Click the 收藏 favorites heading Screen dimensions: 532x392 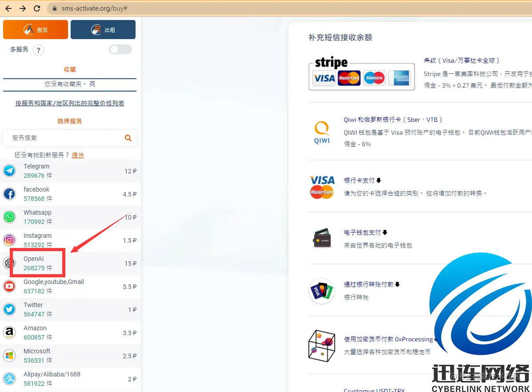[x=69, y=69]
